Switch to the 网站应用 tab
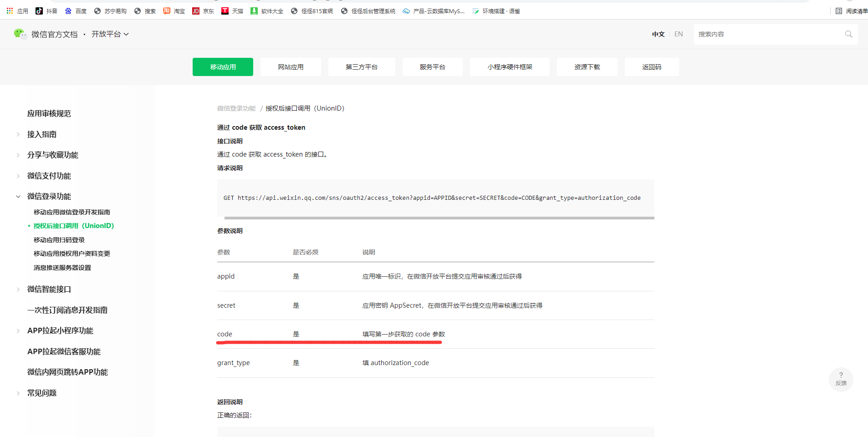The width and height of the screenshot is (868, 437). click(291, 67)
